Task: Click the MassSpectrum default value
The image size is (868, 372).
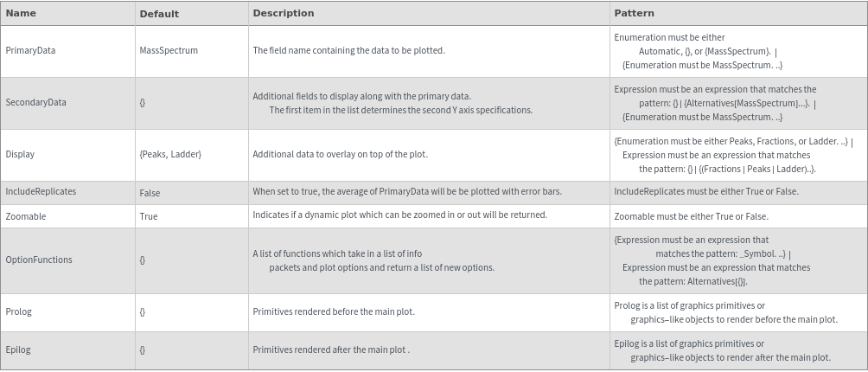Action: 169,50
